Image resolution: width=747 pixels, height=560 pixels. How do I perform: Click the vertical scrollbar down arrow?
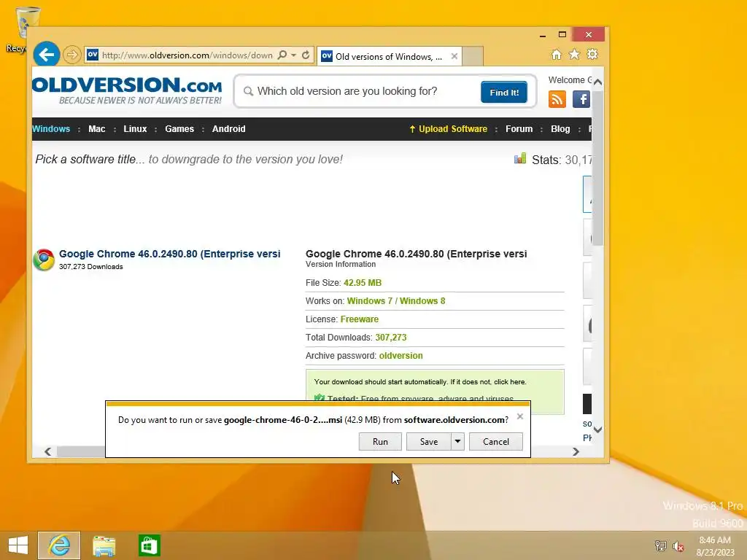click(598, 429)
